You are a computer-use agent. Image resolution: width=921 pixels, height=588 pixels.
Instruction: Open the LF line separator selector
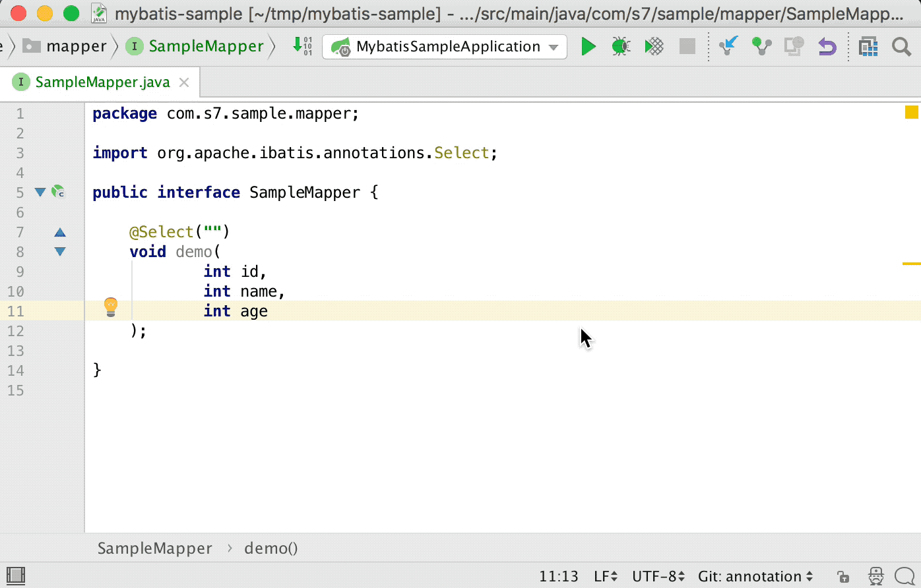point(606,576)
